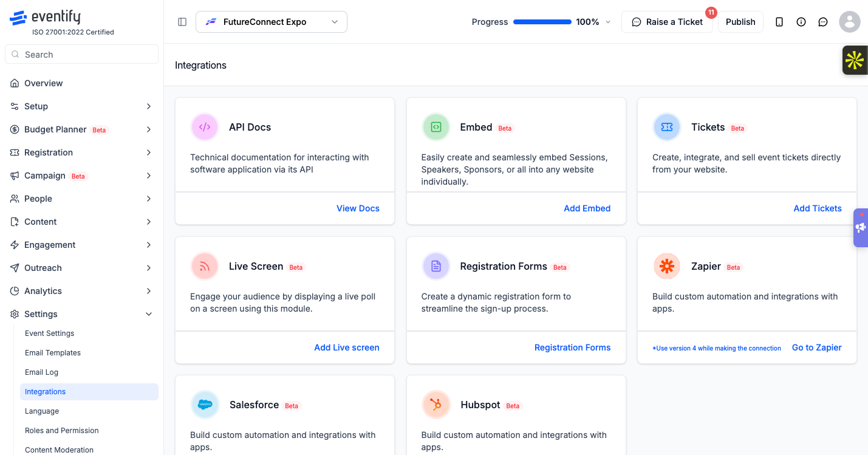Open the mobile preview icon
This screenshot has width=868, height=455.
779,22
